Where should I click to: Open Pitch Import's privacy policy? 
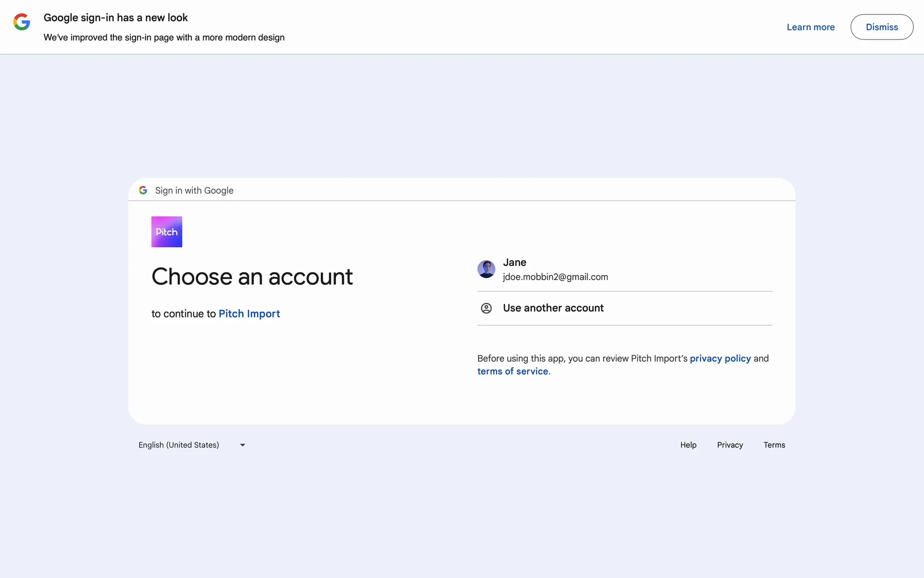pyautogui.click(x=720, y=358)
